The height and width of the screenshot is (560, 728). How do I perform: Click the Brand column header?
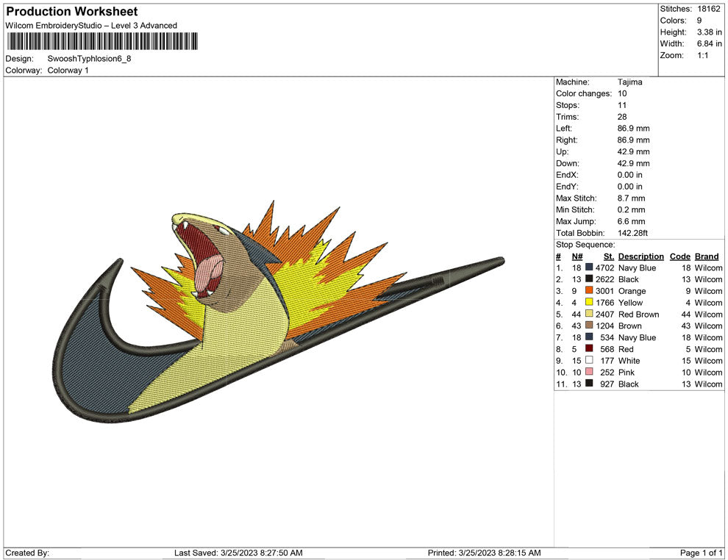[x=706, y=256]
